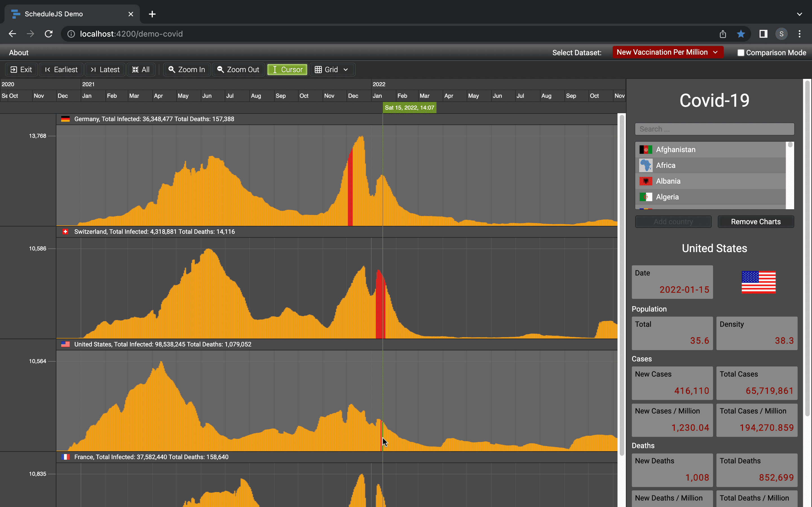Click the Zoom Out magnifier
Viewport: 812px width, 507px height.
click(220, 69)
